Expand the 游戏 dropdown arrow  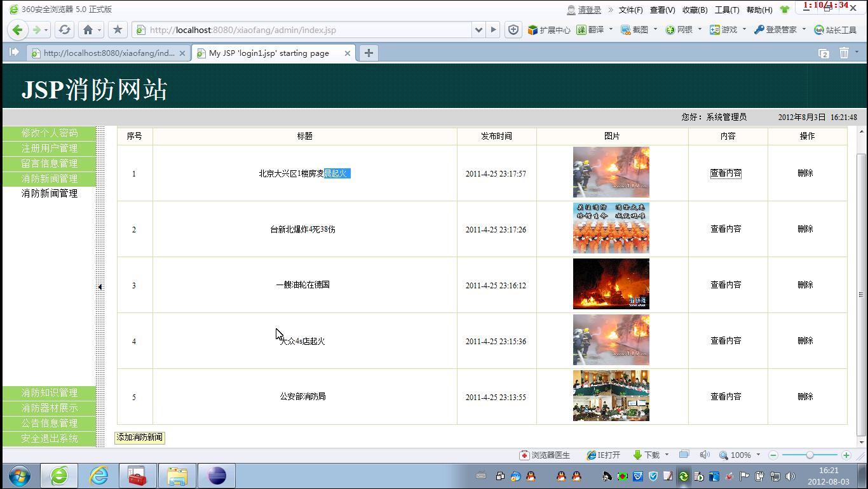(x=744, y=29)
